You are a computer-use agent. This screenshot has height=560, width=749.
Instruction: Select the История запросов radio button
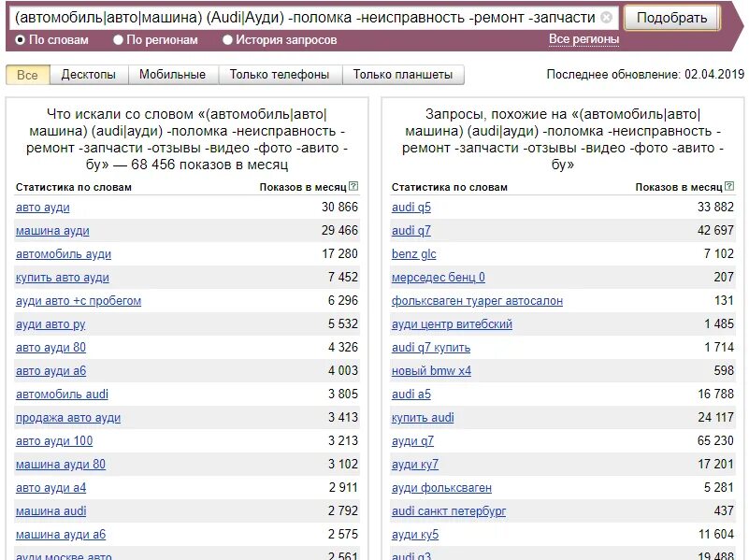click(227, 40)
